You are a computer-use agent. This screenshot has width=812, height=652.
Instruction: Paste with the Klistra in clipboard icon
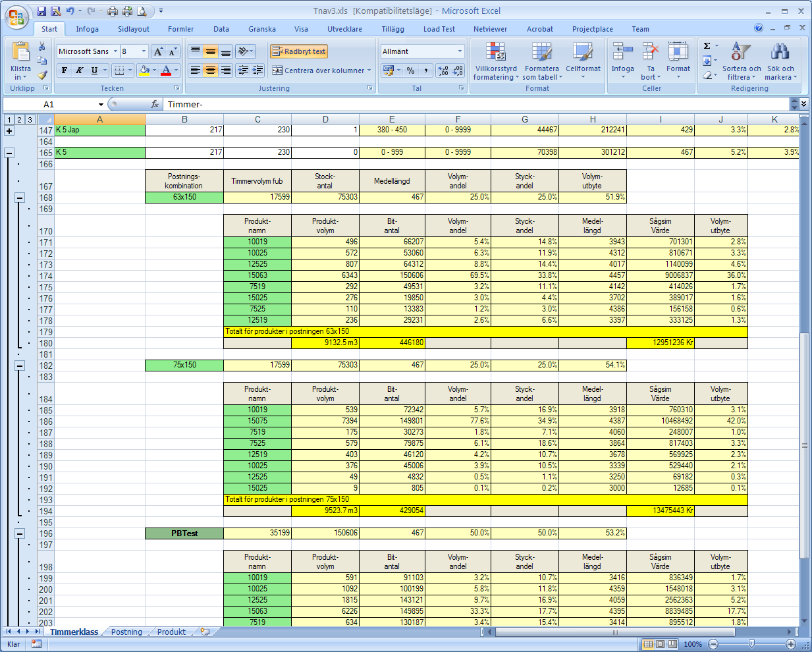20,52
